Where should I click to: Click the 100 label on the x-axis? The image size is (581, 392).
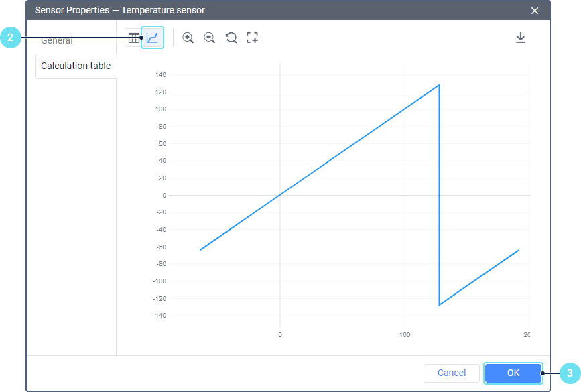point(405,334)
